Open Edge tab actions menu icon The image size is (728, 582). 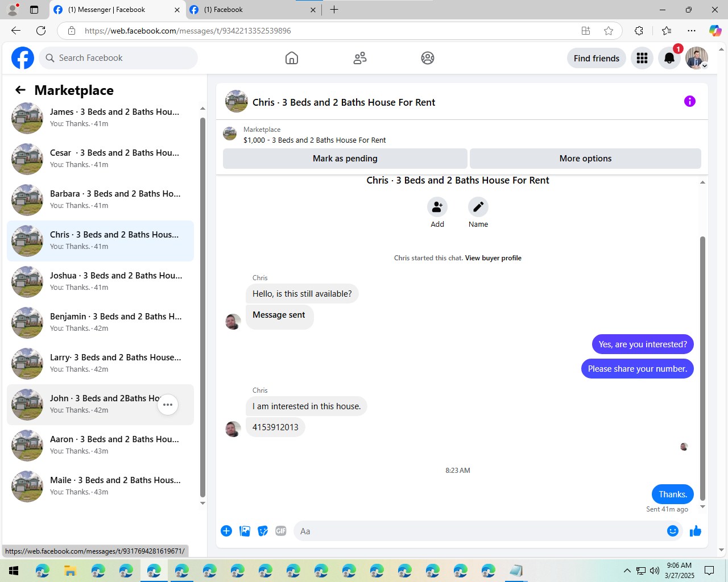(34, 10)
